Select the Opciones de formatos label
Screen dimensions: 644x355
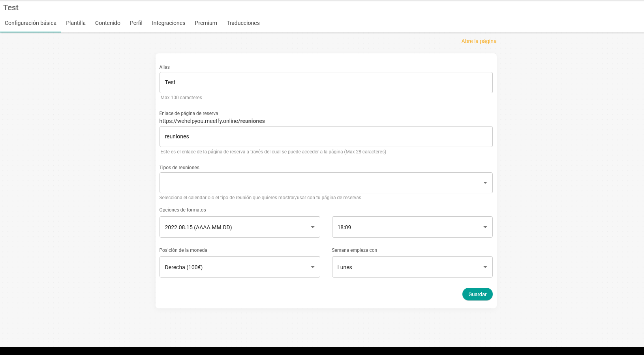point(182,210)
